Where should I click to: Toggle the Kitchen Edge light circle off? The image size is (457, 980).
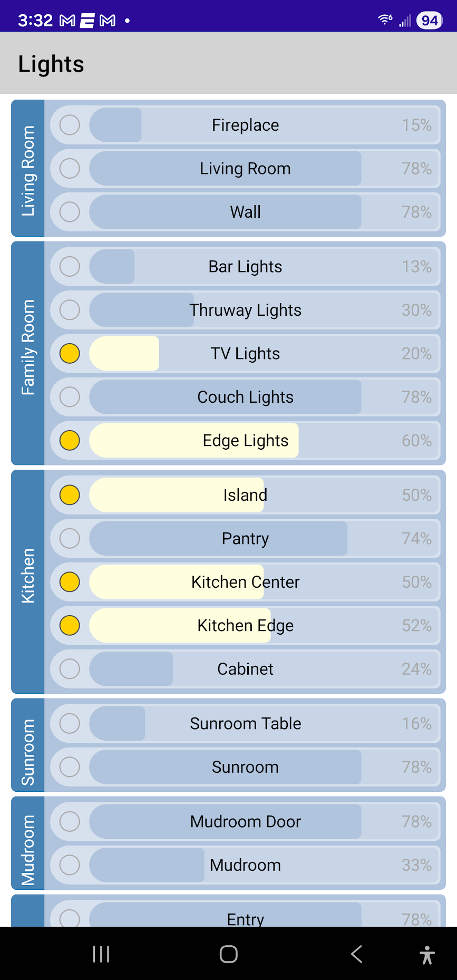click(x=70, y=625)
